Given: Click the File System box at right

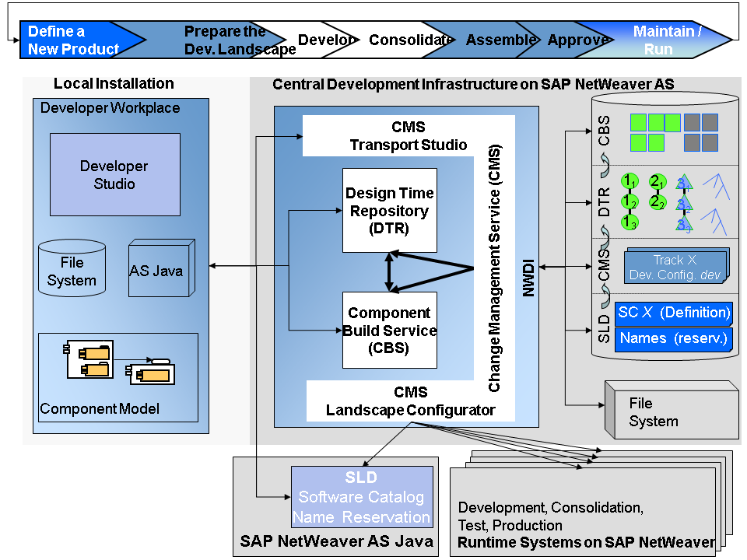Looking at the screenshot, I should tap(671, 411).
